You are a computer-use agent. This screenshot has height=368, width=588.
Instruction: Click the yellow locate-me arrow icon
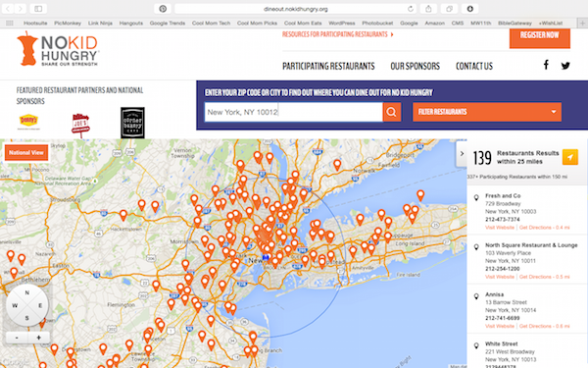[570, 157]
